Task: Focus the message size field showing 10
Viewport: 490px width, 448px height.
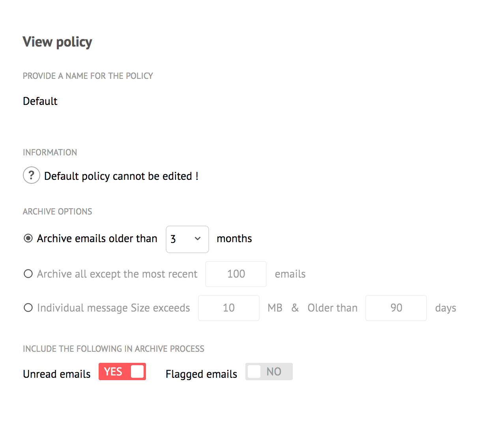Action: tap(229, 308)
